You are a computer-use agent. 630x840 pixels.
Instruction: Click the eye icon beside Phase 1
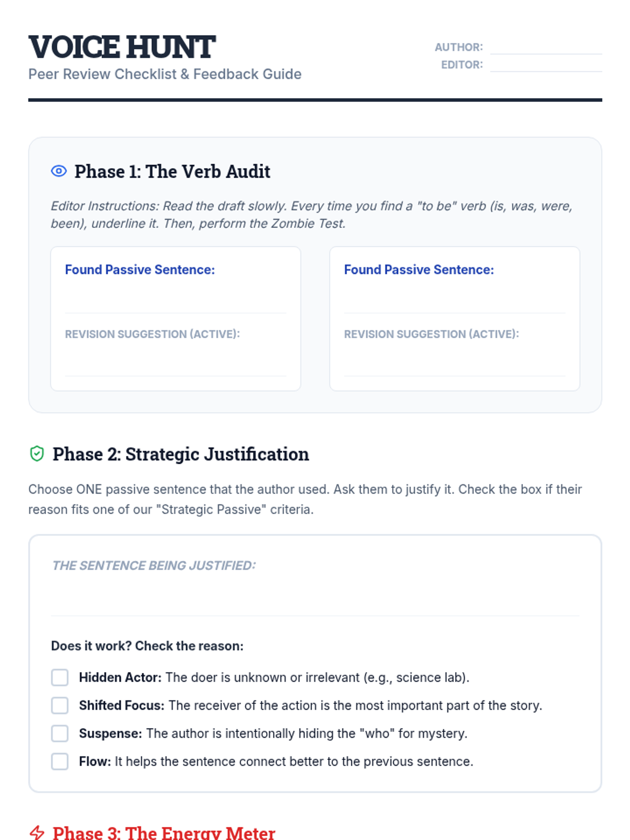(59, 171)
